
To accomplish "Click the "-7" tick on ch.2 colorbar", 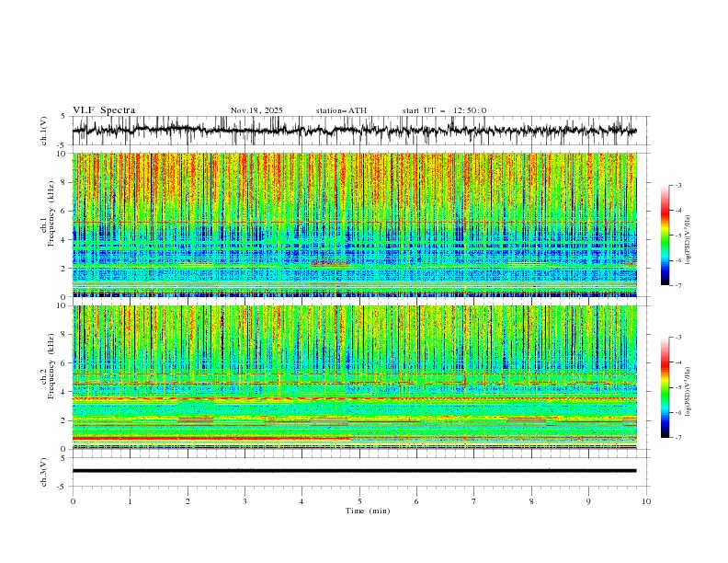I will 677,438.
